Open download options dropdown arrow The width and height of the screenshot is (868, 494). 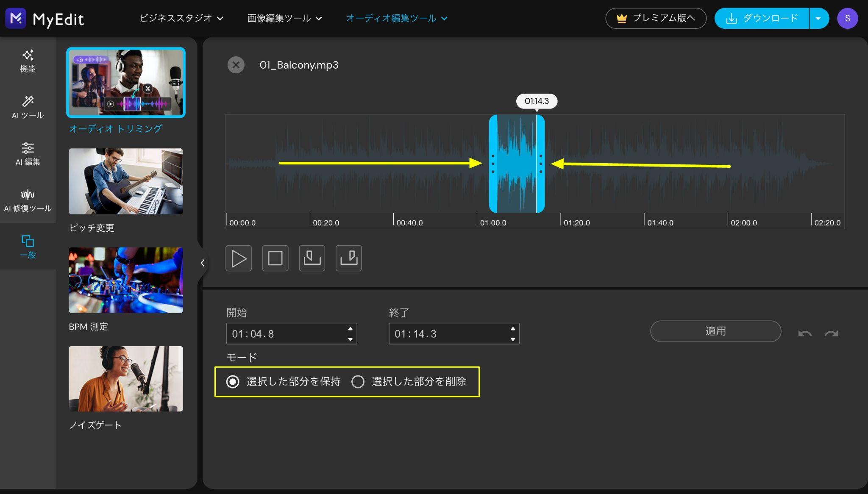(x=819, y=18)
